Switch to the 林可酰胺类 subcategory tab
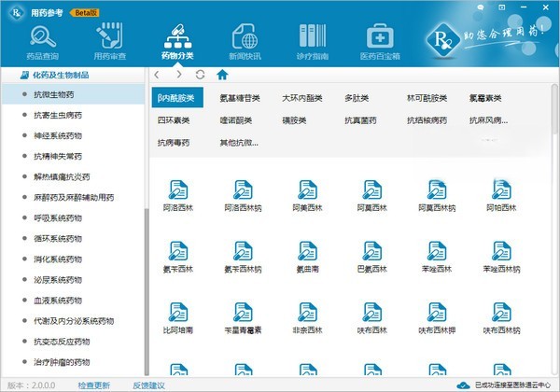This screenshot has height=392, width=560. (x=427, y=98)
